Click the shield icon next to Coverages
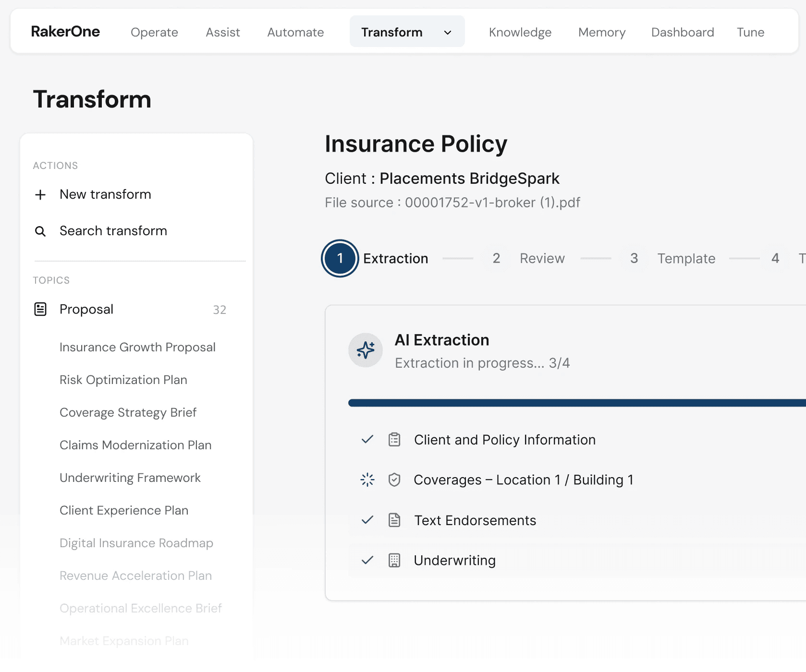806x672 pixels. [394, 480]
